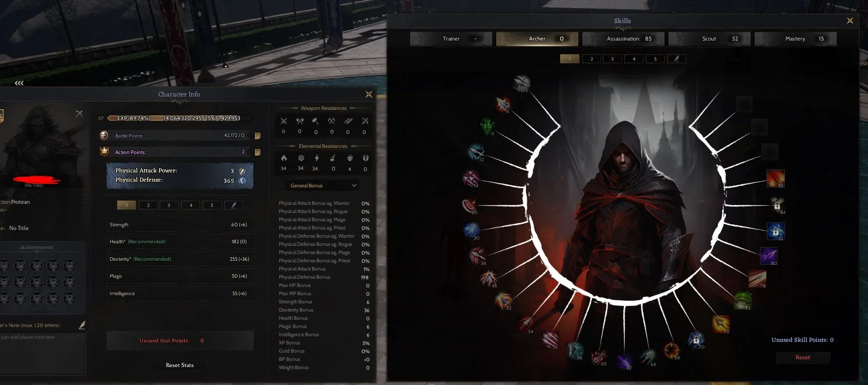Open the Action Points log scroll icon

pos(257,152)
